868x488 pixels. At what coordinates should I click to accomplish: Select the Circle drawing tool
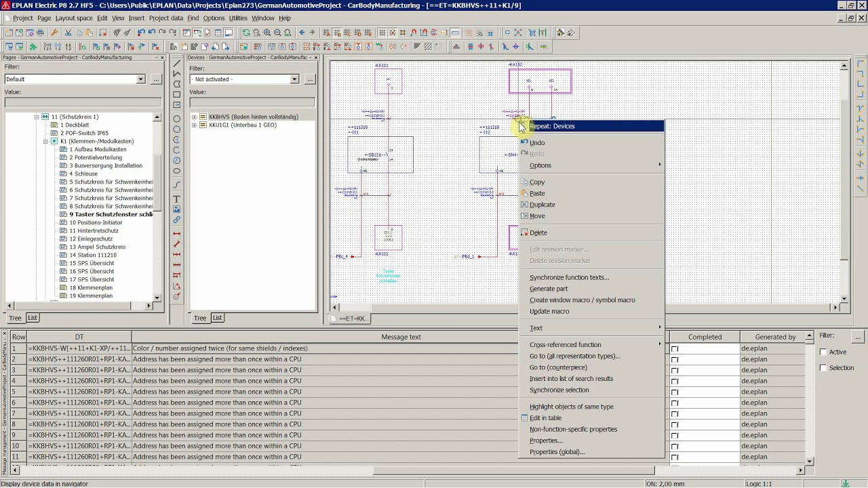tap(176, 119)
